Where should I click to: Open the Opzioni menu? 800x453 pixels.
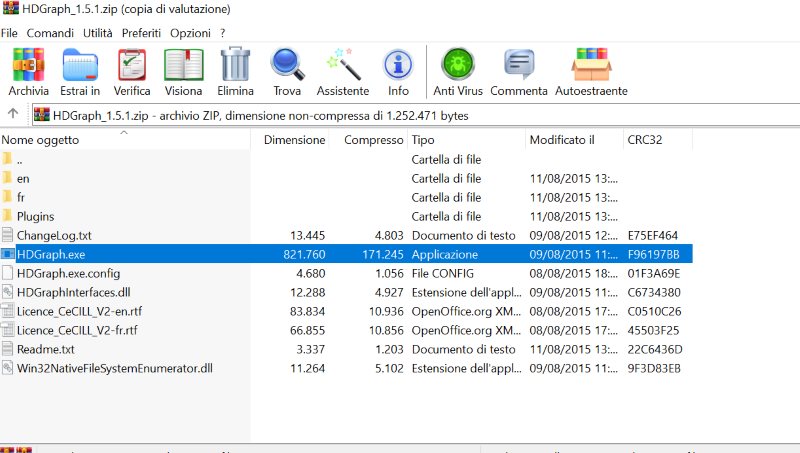(x=190, y=34)
